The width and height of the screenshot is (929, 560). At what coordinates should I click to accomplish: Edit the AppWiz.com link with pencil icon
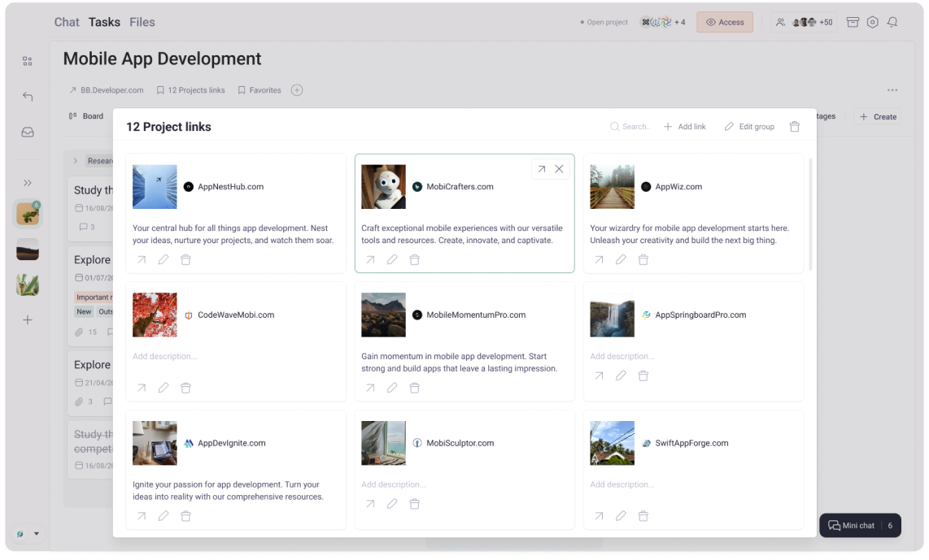coord(621,260)
